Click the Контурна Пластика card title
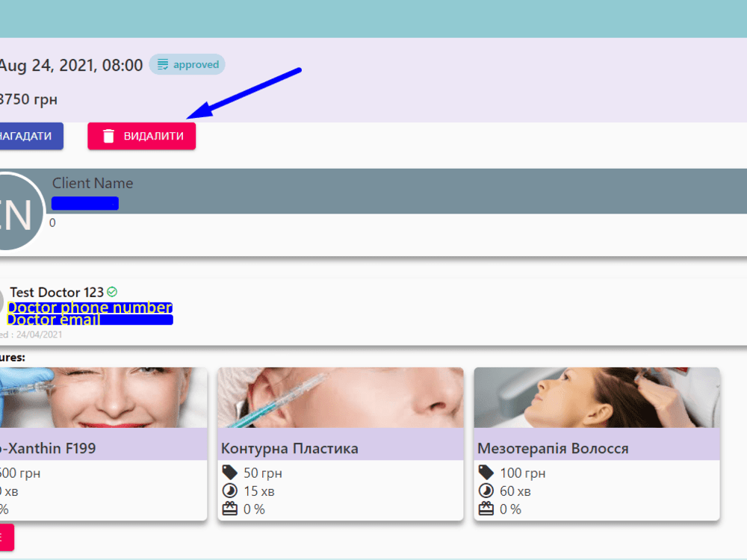The height and width of the screenshot is (560, 747). pyautogui.click(x=290, y=449)
